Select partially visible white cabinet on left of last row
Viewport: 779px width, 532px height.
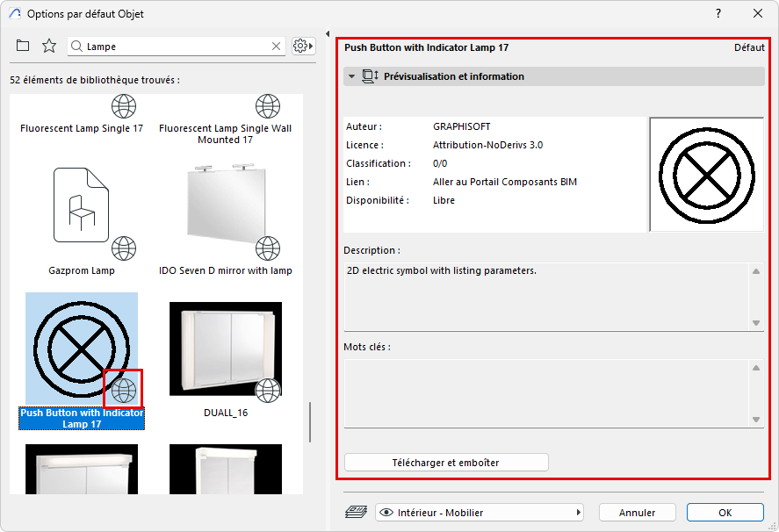(82, 469)
